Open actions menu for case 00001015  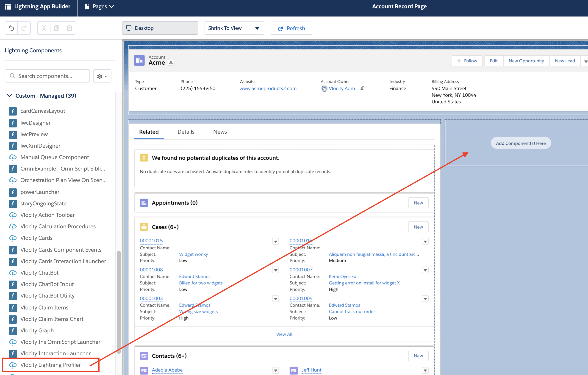tap(275, 241)
